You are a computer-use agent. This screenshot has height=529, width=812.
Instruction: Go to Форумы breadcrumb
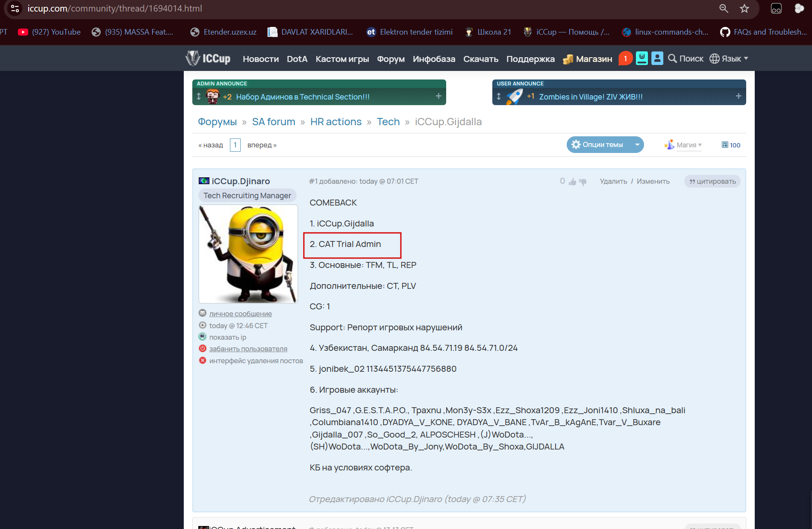(217, 122)
